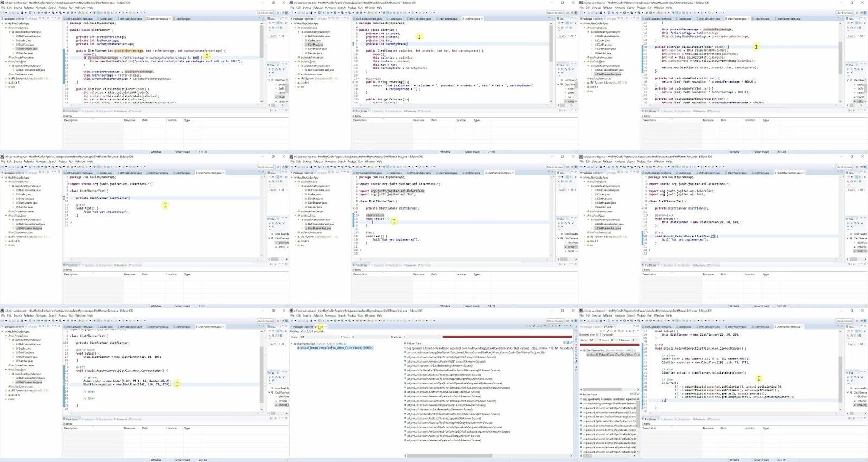This screenshot has width=868, height=462.
Task: Close DietPlannerTest.java tab in bottom-right editor
Action: coord(801,327)
